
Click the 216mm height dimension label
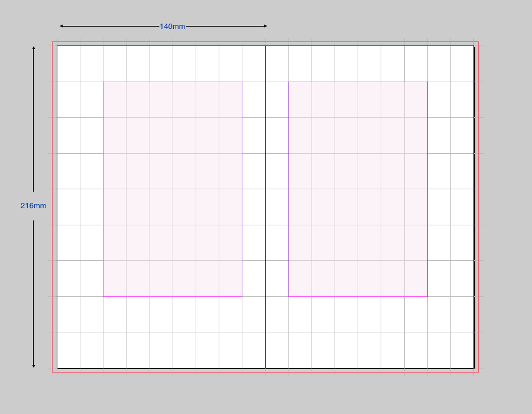tap(33, 206)
